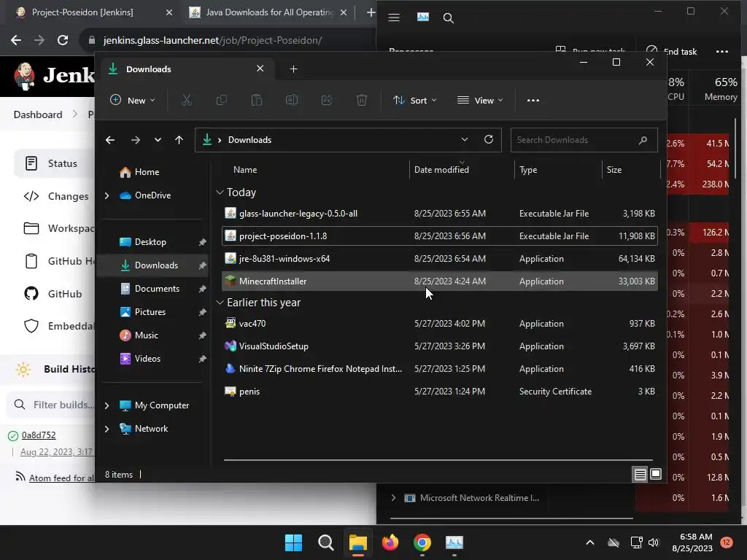Click the search magnifier in Search Downloads box

pyautogui.click(x=643, y=140)
